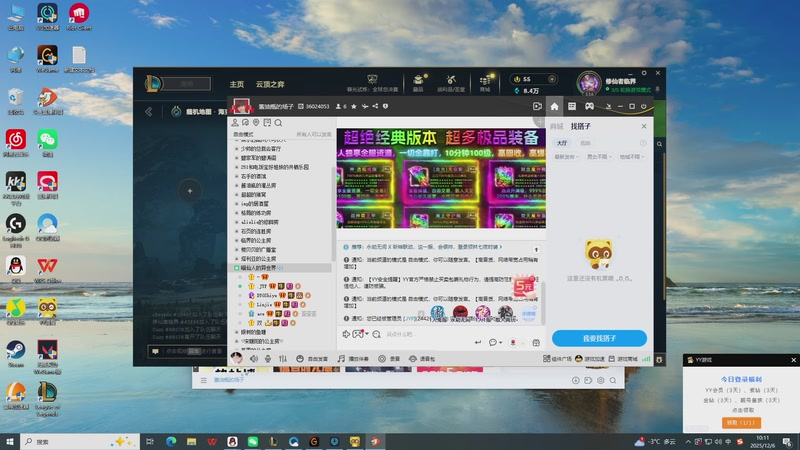Open the Windows Start menu
The height and width of the screenshot is (450, 800).
tap(10, 441)
